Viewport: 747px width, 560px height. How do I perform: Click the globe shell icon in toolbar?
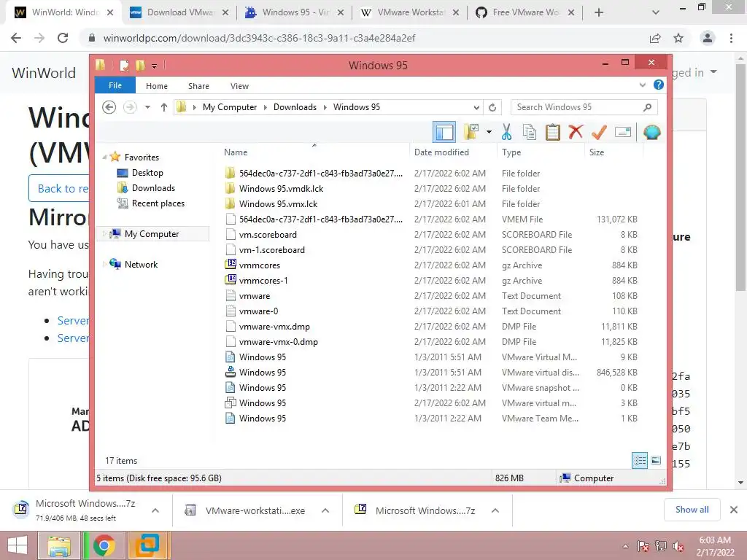651,132
